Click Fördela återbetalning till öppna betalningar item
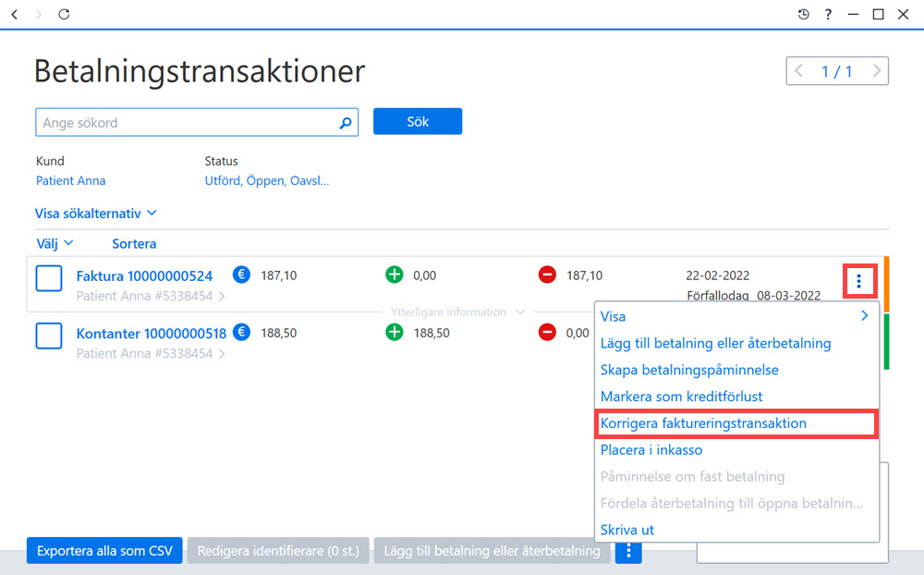This screenshot has width=924, height=575. [736, 503]
